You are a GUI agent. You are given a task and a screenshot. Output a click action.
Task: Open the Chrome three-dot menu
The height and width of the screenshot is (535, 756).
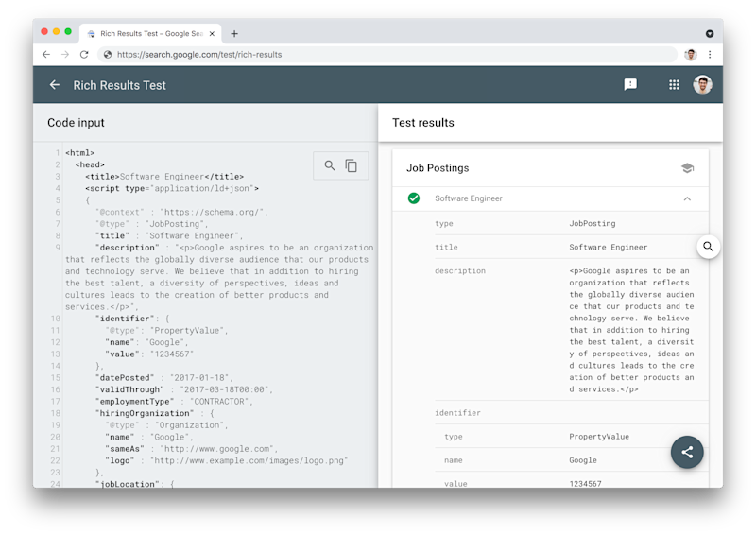click(710, 55)
